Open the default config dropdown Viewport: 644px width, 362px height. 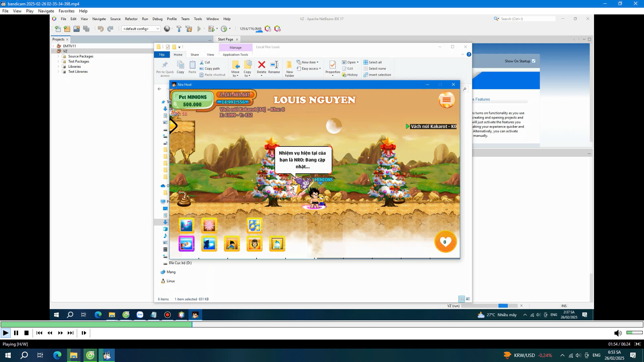tap(141, 29)
